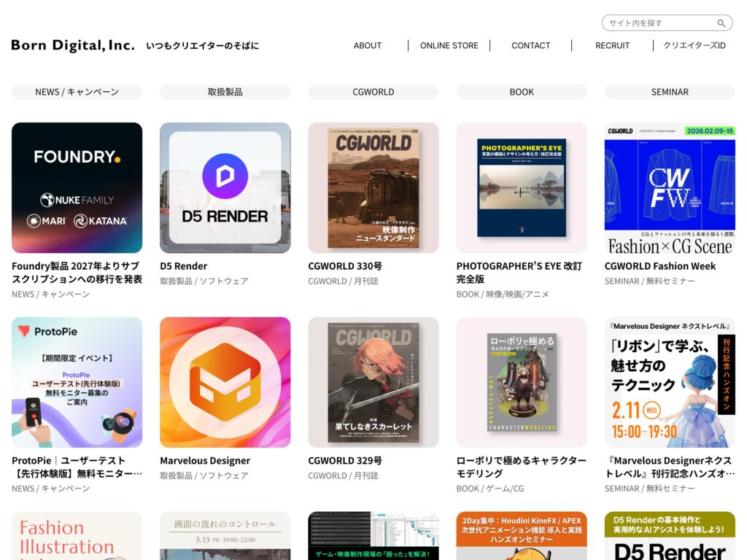Open the D5 Render logo tile
The width and height of the screenshot is (747, 560).
[225, 187]
